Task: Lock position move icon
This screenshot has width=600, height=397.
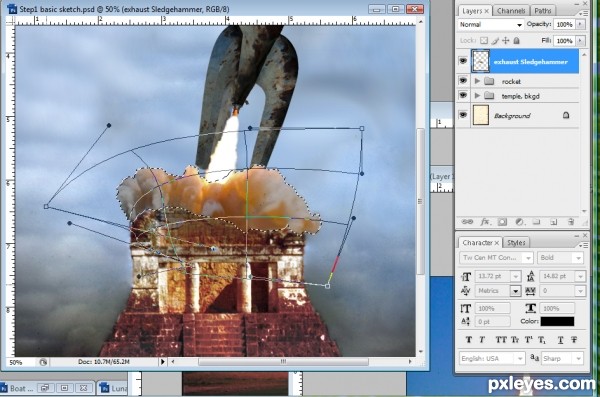Action: point(505,41)
